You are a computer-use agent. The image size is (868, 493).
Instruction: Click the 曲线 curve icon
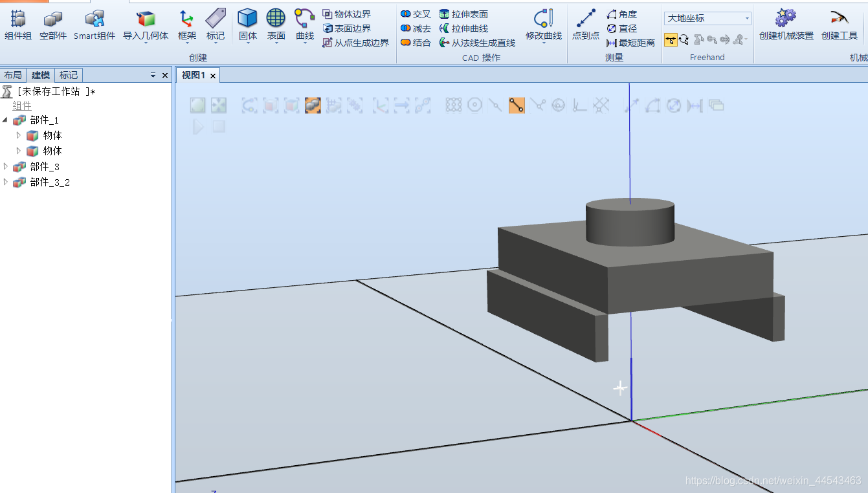pos(305,18)
